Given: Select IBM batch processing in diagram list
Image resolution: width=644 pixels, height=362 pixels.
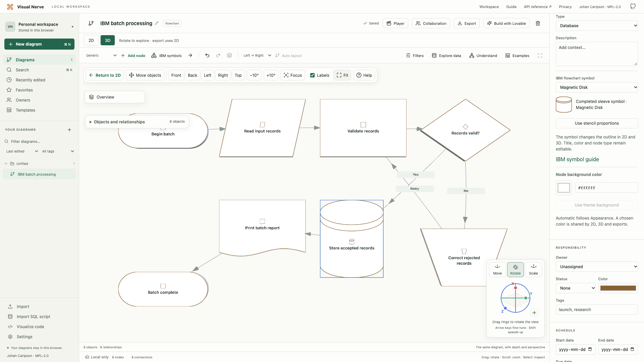Looking at the screenshot, I should pos(40,174).
